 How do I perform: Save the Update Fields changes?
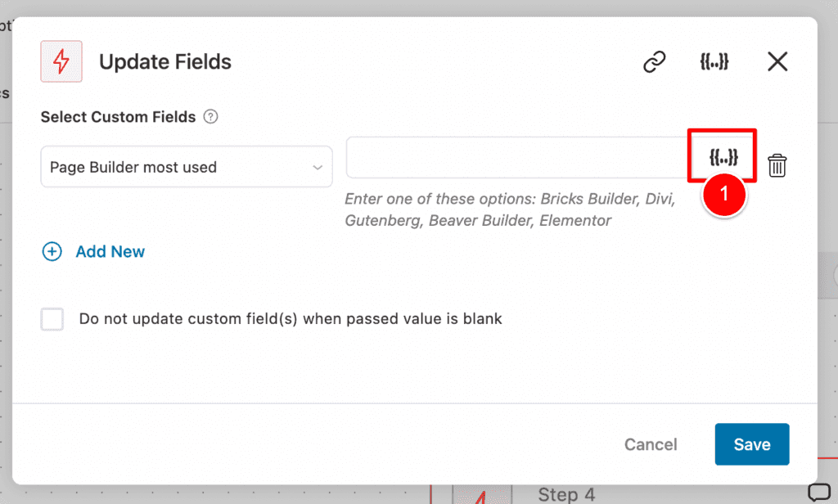coord(751,444)
